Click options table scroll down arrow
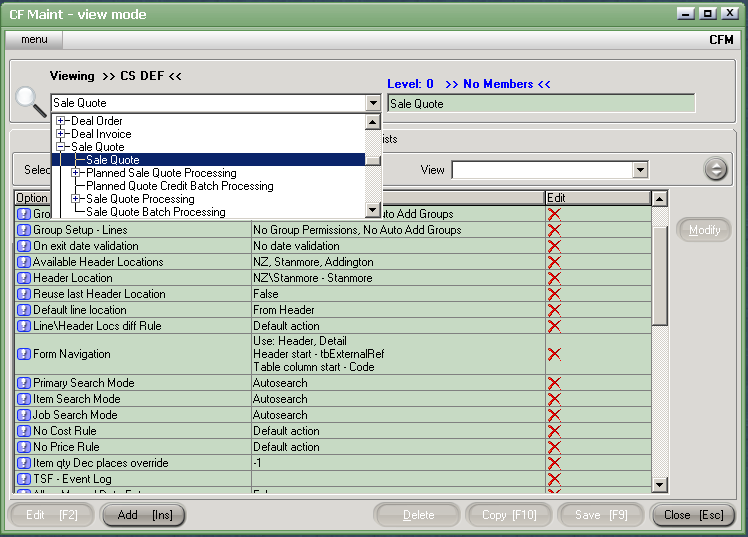Image resolution: width=748 pixels, height=537 pixels. tap(659, 485)
